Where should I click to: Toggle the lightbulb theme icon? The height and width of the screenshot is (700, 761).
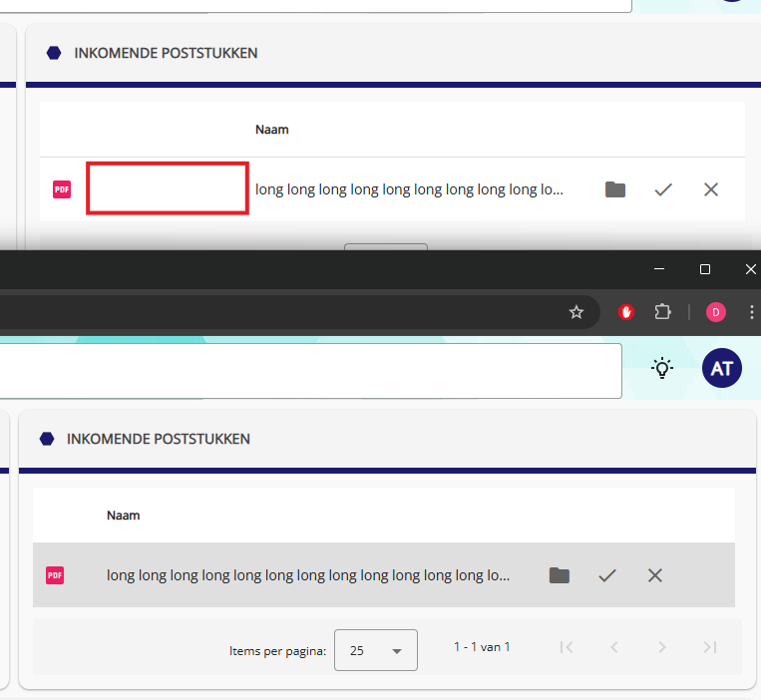[x=662, y=368]
